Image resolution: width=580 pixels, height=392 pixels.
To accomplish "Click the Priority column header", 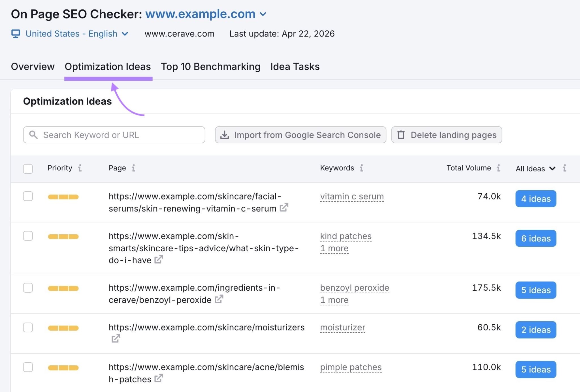I will click(60, 168).
